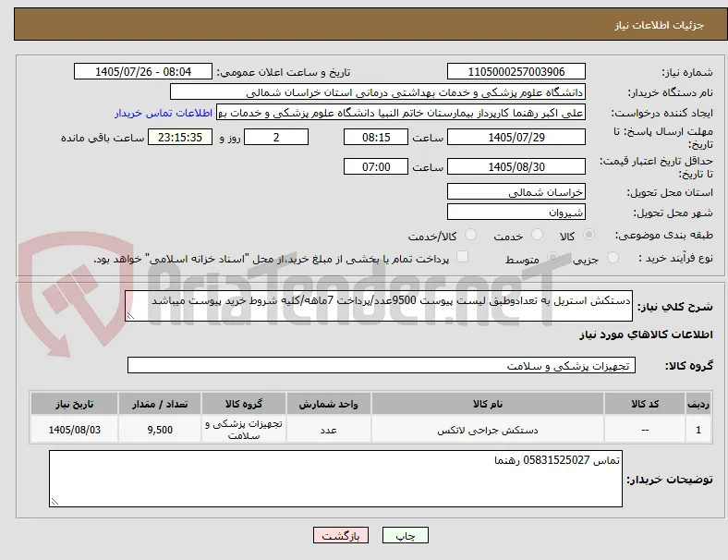Click the buyer notes textarea with phone number

[335, 479]
